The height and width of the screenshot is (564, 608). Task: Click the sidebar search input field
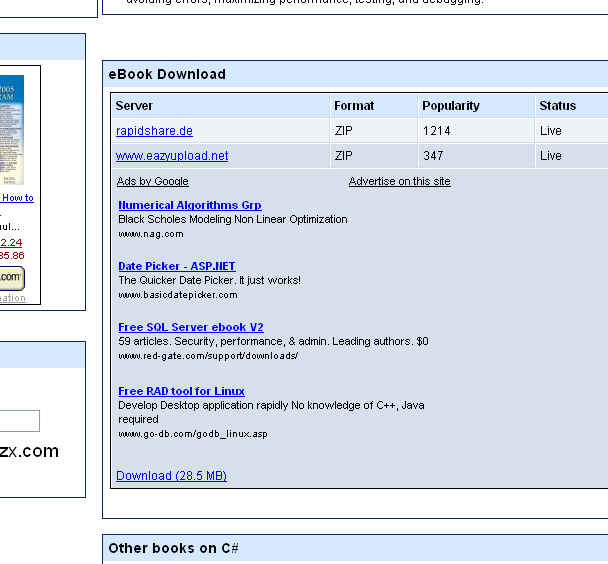pyautogui.click(x=19, y=421)
